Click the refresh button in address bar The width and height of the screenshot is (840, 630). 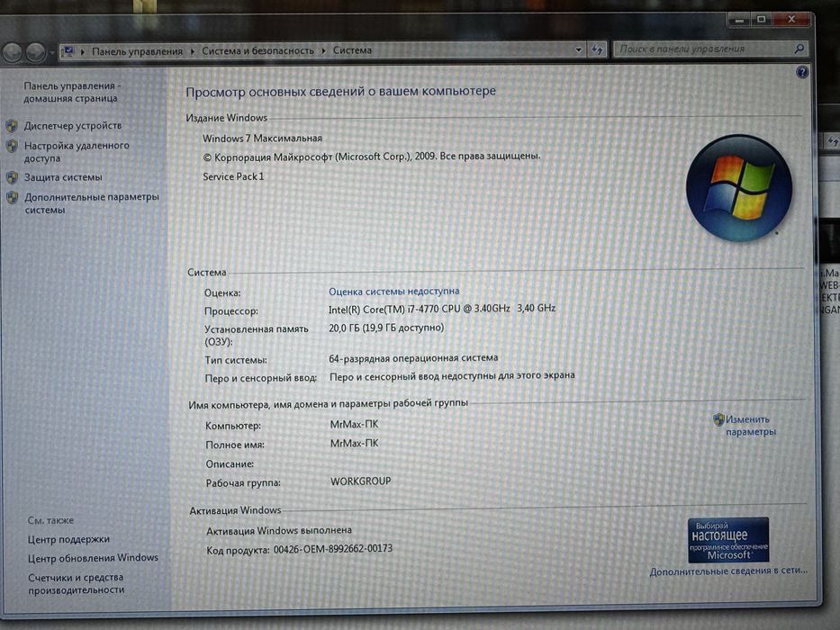[x=597, y=49]
